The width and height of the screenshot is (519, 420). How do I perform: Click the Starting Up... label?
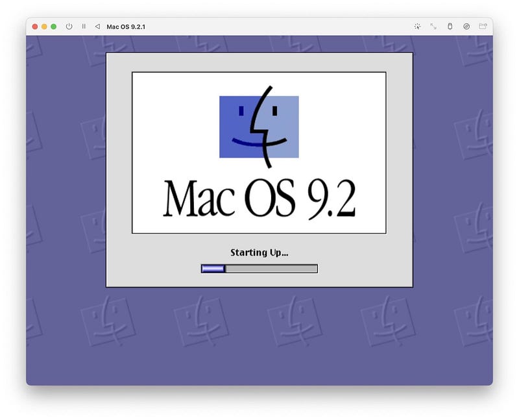(259, 253)
